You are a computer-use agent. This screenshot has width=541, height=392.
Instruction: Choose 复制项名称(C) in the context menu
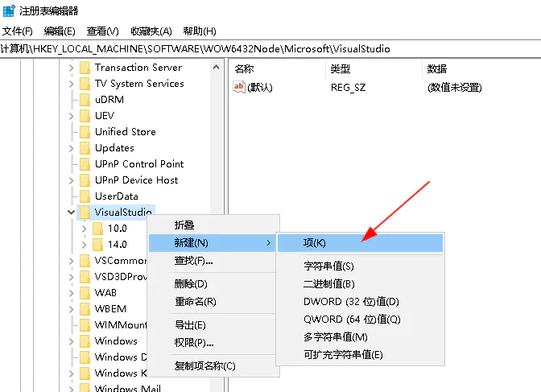[x=214, y=365]
